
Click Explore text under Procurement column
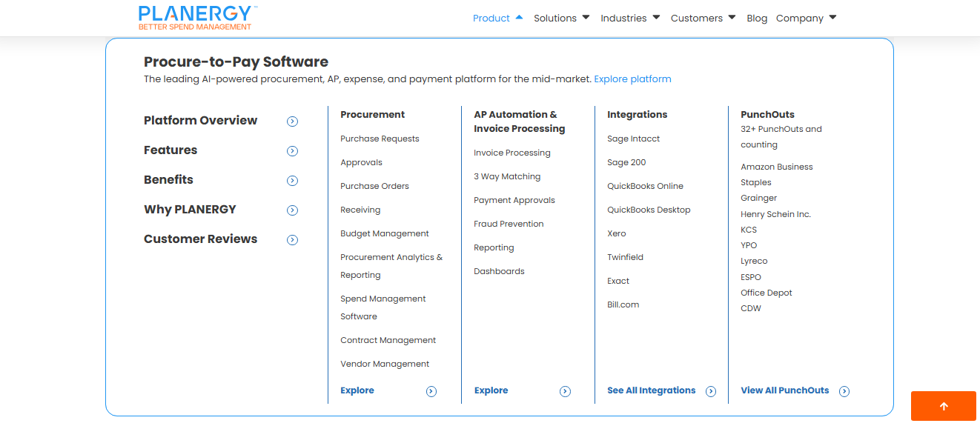click(357, 390)
